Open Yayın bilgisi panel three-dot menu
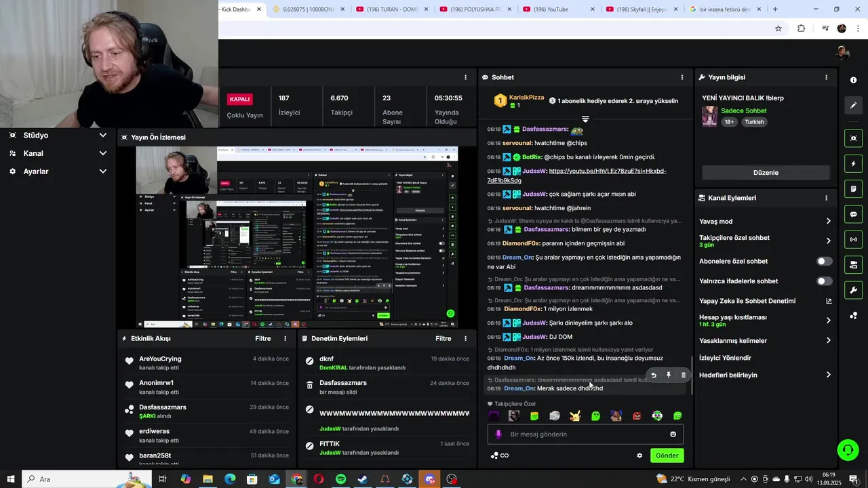The image size is (868, 488). click(x=826, y=77)
